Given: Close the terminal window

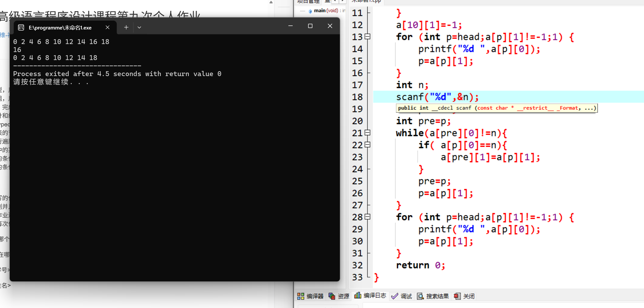Looking at the screenshot, I should coord(330,26).
